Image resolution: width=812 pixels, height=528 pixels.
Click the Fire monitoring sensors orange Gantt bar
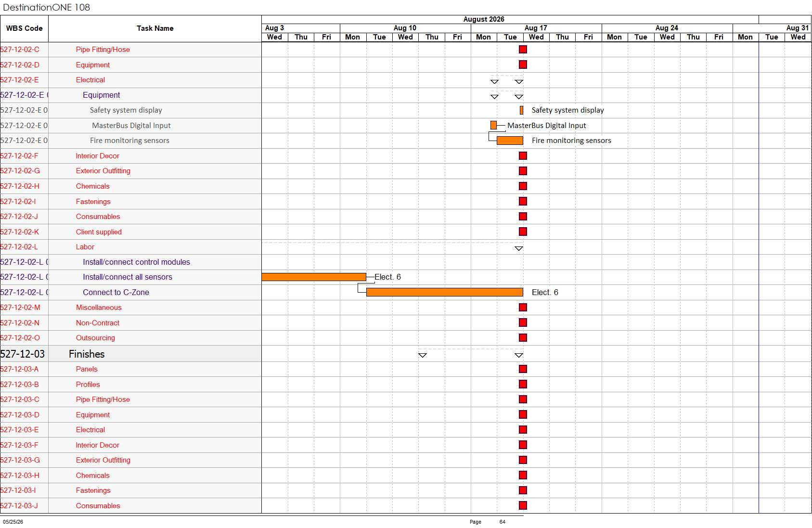pos(510,141)
